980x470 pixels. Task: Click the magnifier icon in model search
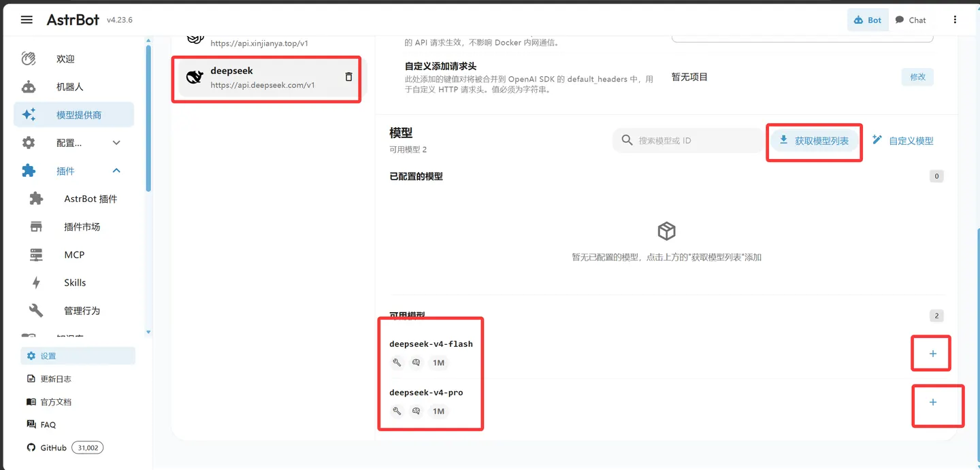627,141
